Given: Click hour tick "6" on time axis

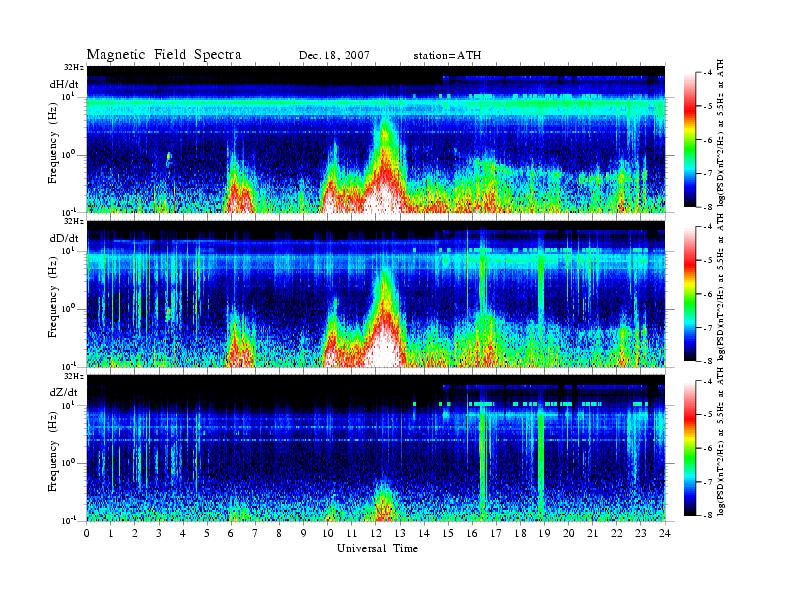Looking at the screenshot, I should (x=231, y=533).
